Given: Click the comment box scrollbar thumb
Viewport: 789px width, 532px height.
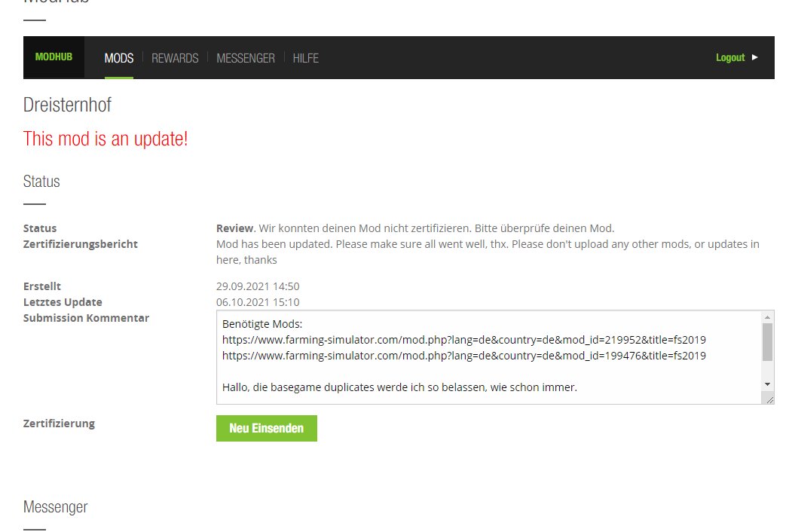Looking at the screenshot, I should (767, 342).
